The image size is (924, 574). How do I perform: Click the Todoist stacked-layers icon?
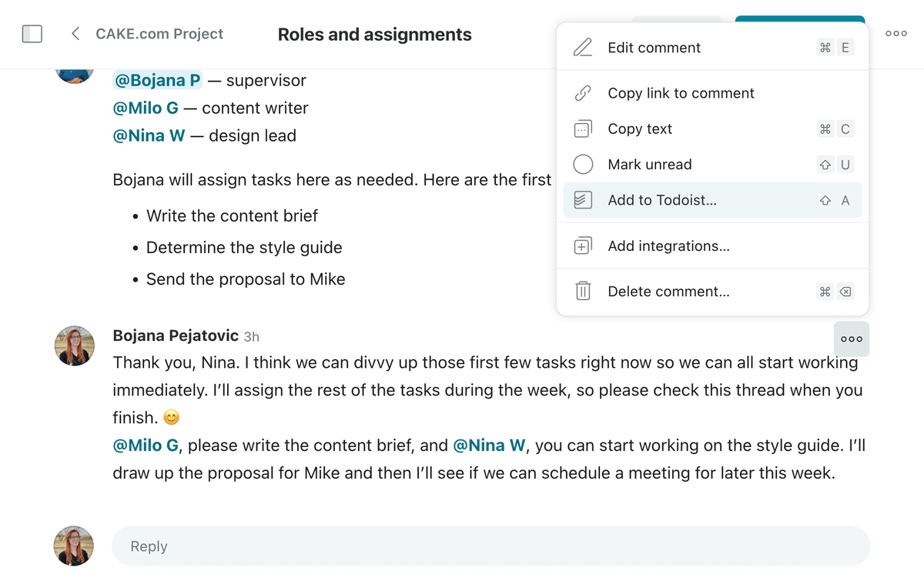click(583, 200)
